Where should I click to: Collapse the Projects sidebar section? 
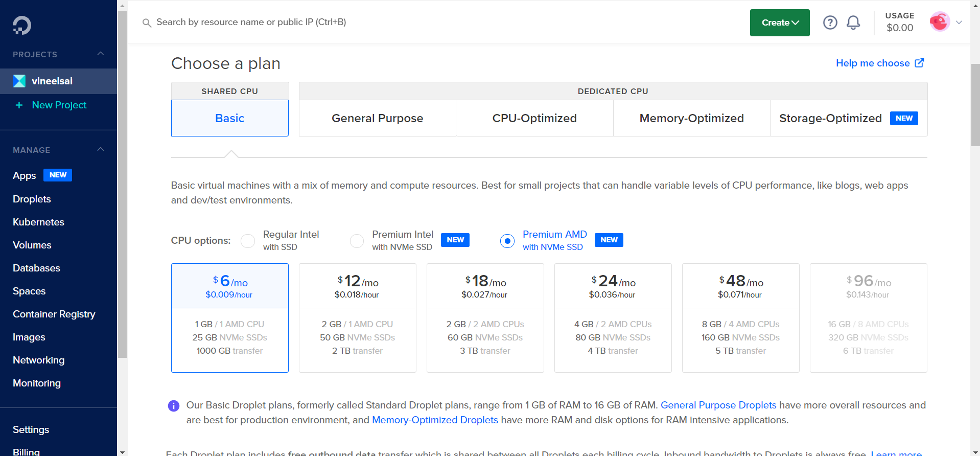pyautogui.click(x=101, y=54)
